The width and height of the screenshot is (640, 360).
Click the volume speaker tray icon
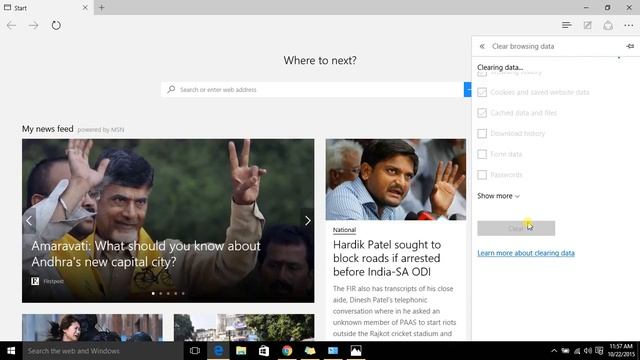point(588,351)
